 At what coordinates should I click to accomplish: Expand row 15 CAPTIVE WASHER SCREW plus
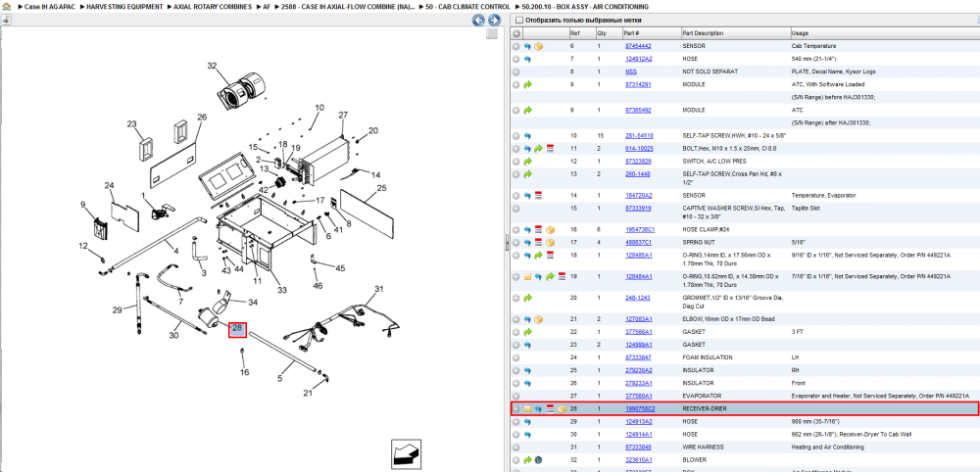tap(516, 208)
